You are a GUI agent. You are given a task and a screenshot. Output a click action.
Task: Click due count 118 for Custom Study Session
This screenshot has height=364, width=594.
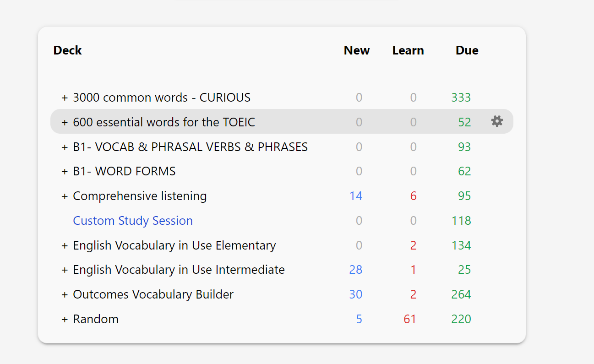pos(461,221)
